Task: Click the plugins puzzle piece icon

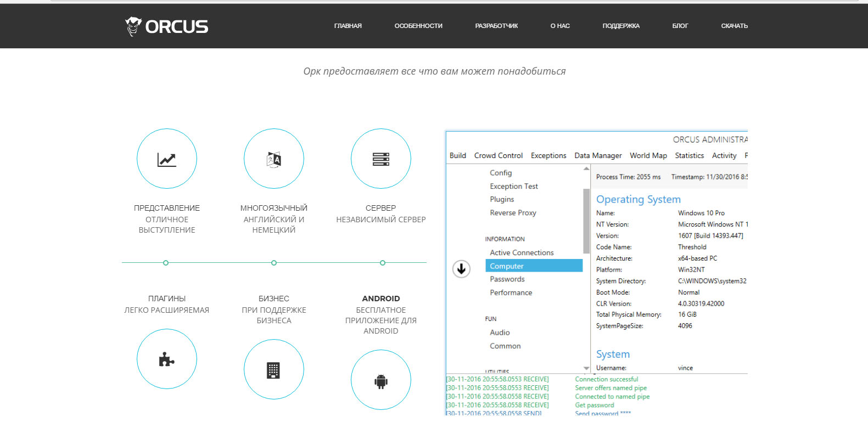Action: pos(167,359)
